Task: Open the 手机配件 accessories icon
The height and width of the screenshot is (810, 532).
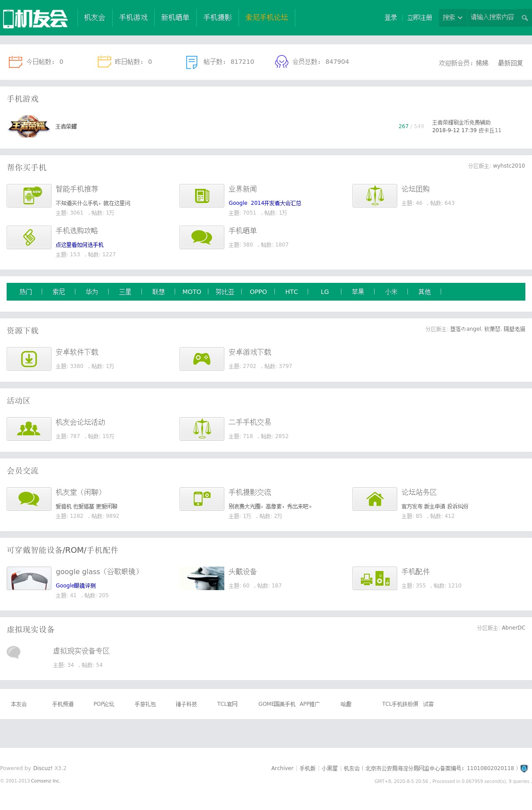Action: pos(375,578)
